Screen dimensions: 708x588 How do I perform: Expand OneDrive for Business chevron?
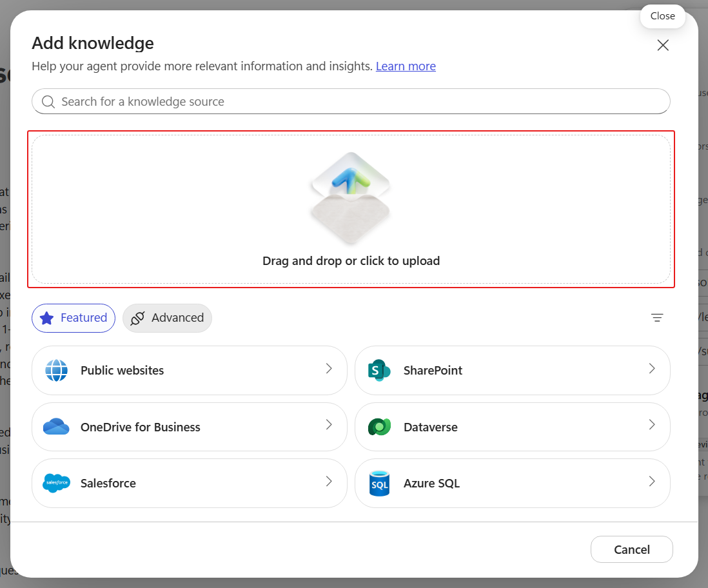coord(329,424)
